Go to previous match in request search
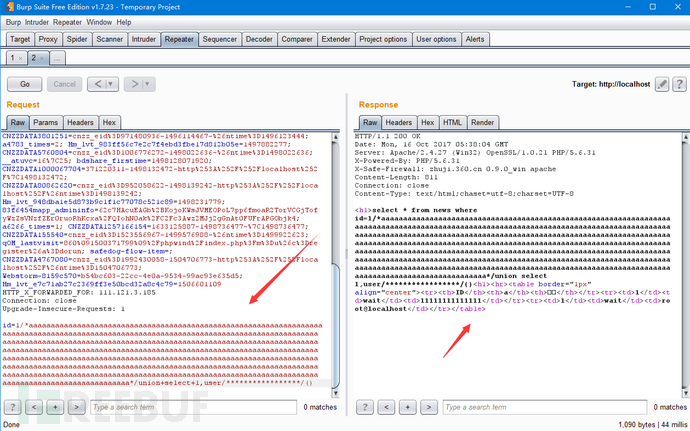690x431 pixels. click(34, 407)
